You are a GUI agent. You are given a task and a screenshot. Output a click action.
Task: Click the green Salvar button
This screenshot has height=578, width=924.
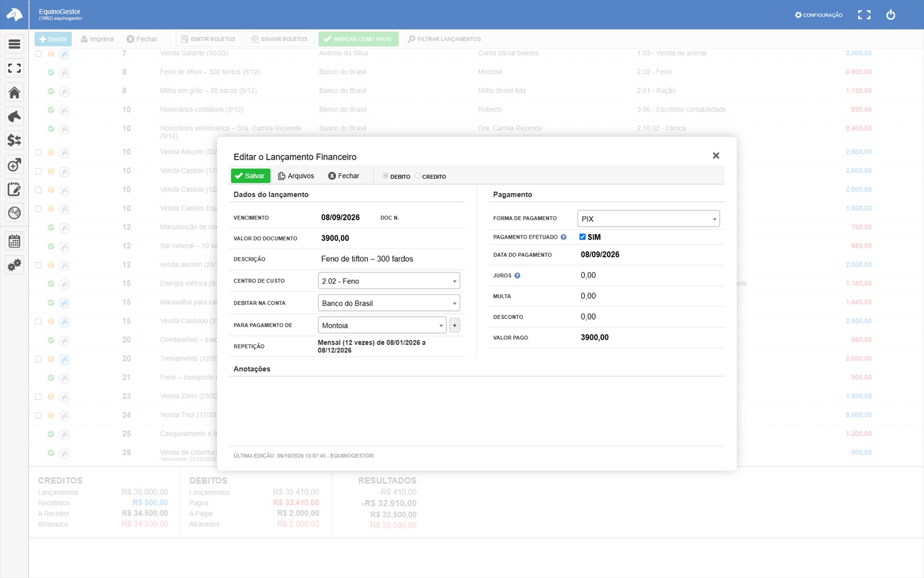[251, 176]
